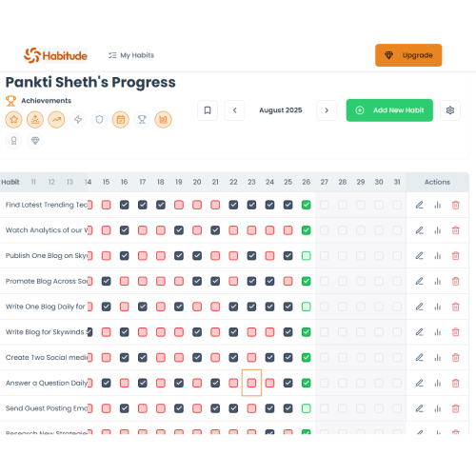
Task: Click the Habitude logo
Action: point(55,55)
